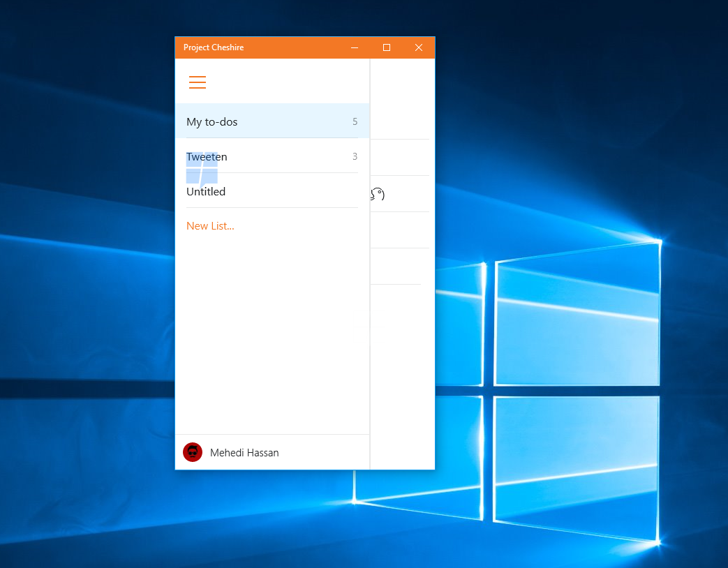This screenshot has height=568, width=728.
Task: Select the Tweeten list
Action: coord(272,156)
